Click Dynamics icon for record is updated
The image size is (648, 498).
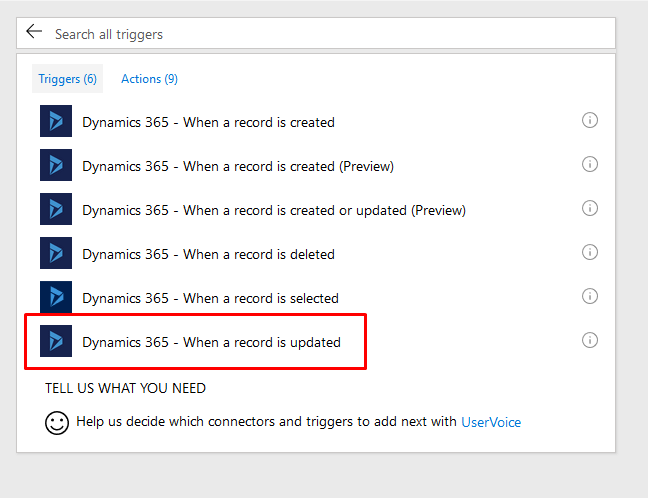(56, 341)
